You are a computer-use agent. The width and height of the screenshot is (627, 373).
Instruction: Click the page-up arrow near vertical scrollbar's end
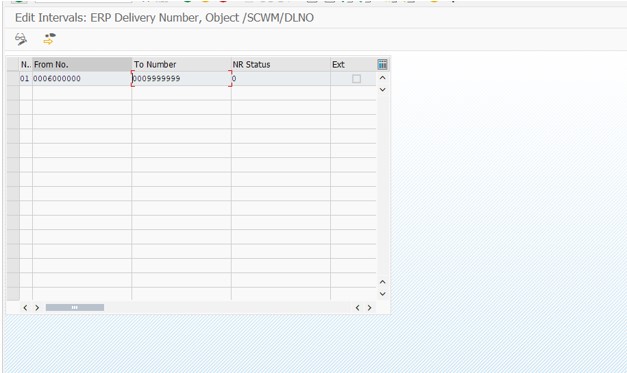(x=382, y=282)
